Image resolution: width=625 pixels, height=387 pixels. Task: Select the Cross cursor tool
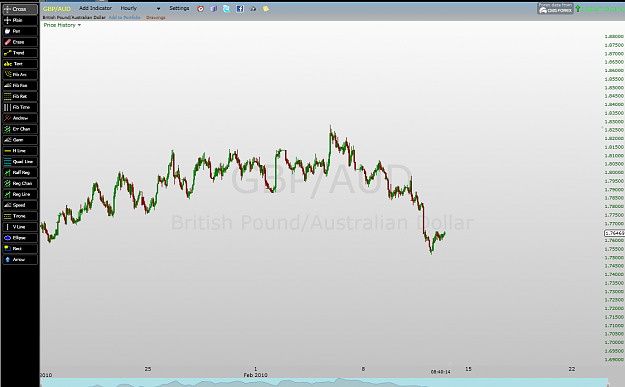[20, 9]
